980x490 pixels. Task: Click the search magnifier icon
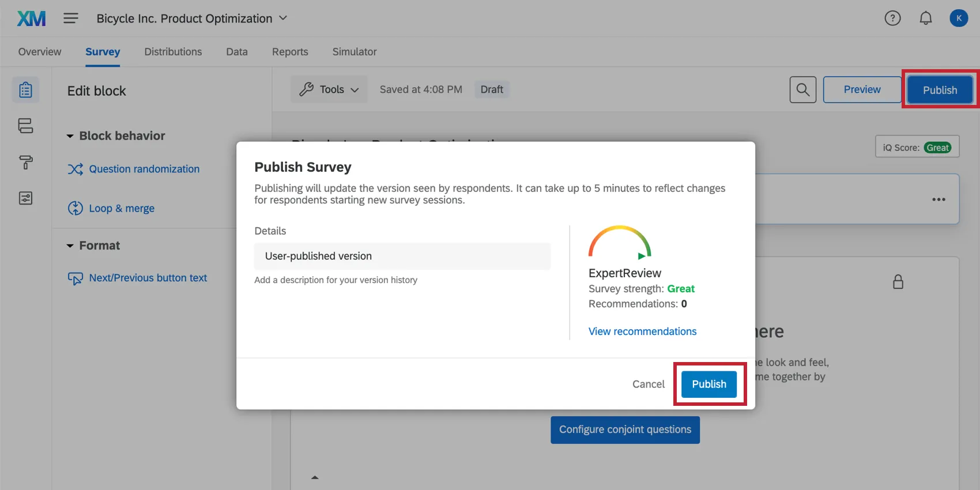pyautogui.click(x=802, y=90)
